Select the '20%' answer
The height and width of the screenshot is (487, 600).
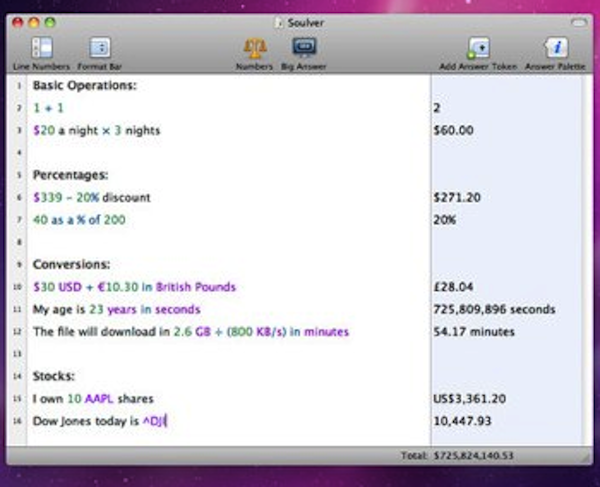(x=445, y=220)
